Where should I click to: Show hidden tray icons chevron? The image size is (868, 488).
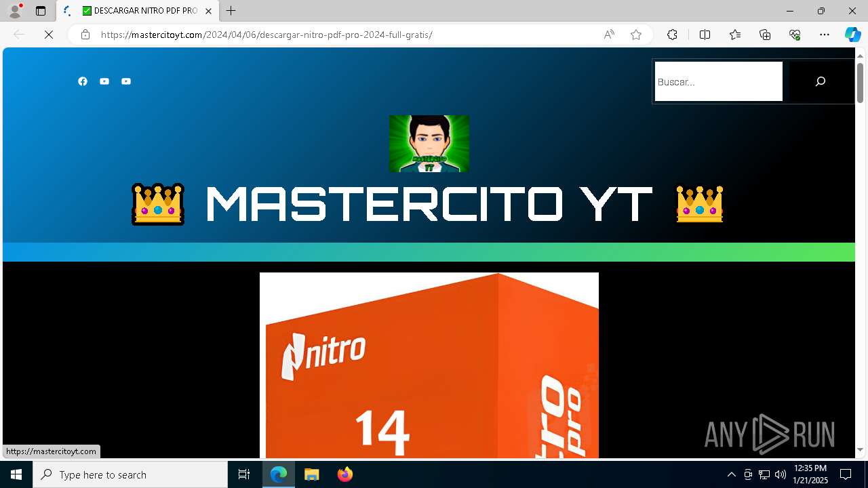[x=732, y=474]
